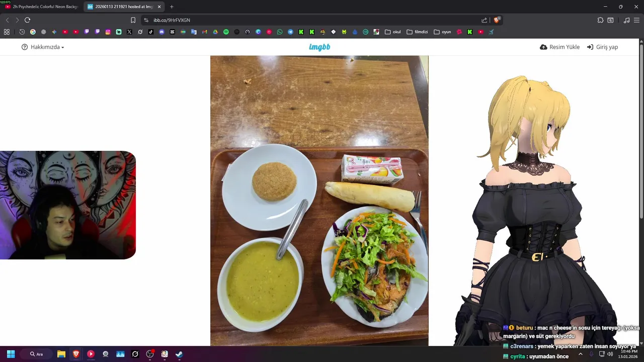Open the history clock bookmark

pos(22,32)
